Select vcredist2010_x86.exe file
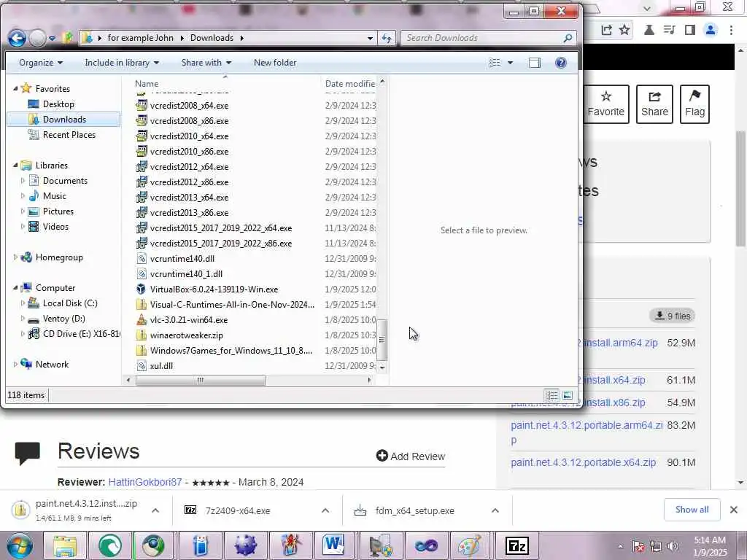The width and height of the screenshot is (747, 560). [x=189, y=152]
